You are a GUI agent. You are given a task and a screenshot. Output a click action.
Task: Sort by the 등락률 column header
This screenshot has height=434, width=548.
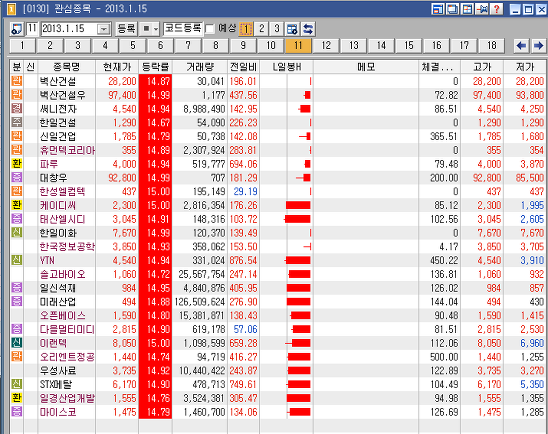tap(156, 67)
